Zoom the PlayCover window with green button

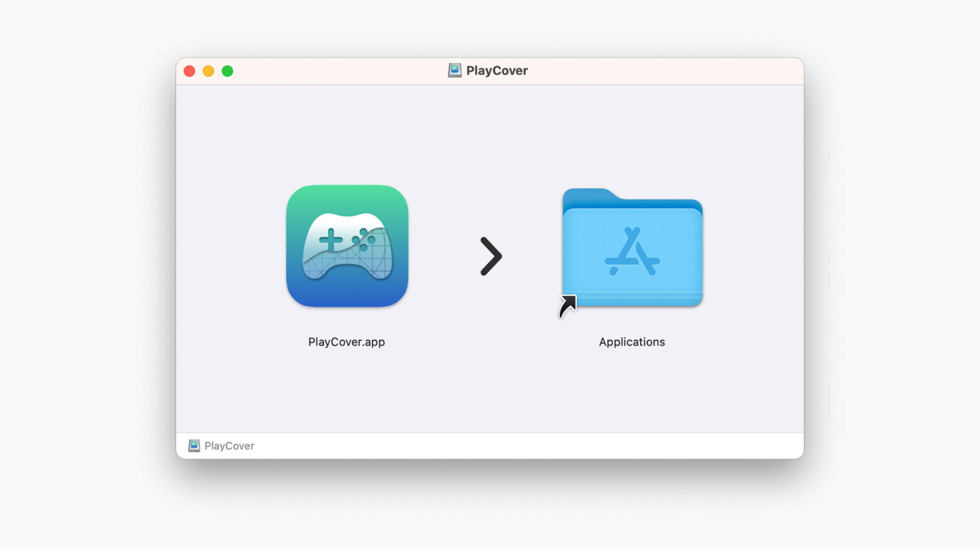tap(227, 71)
